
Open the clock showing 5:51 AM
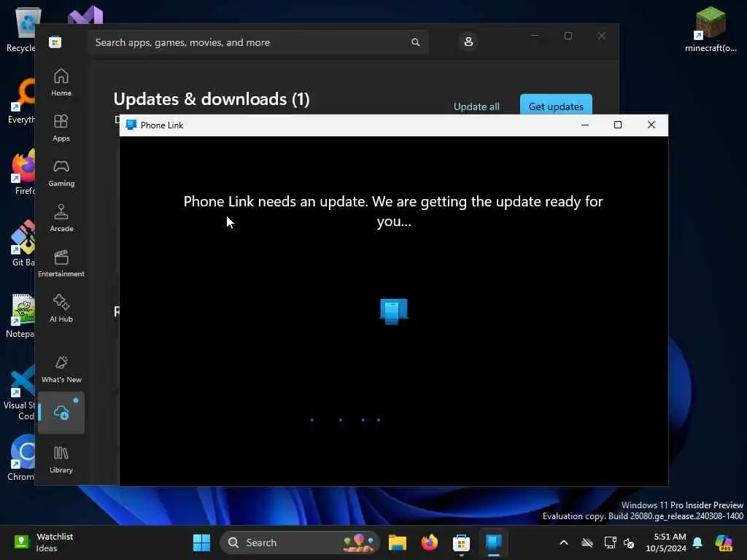pyautogui.click(x=666, y=542)
